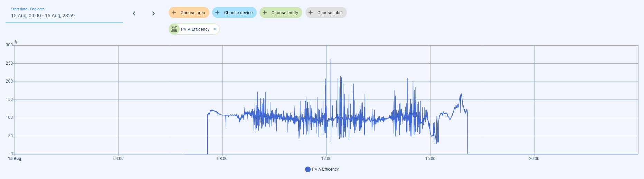Open the start and end date field
644x179 pixels.
(64, 16)
